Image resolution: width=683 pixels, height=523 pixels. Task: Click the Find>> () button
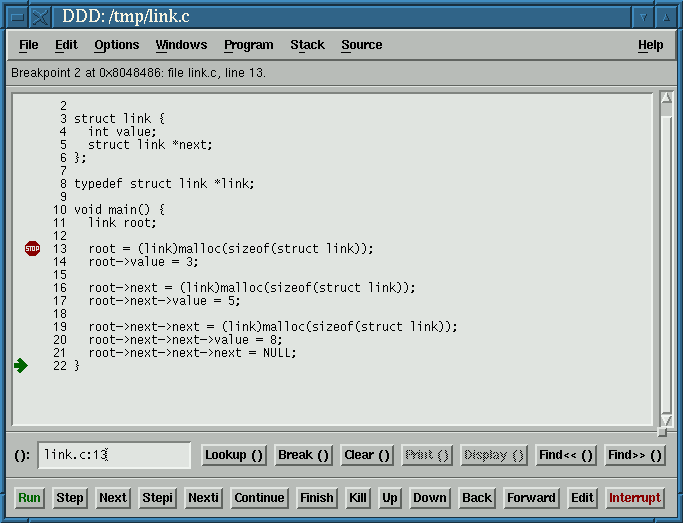pyautogui.click(x=635, y=455)
